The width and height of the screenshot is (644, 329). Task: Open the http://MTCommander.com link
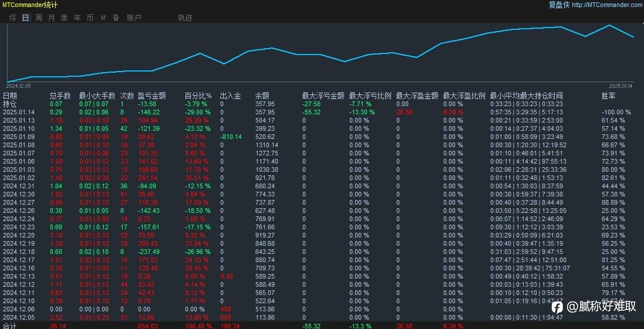[x=608, y=5]
